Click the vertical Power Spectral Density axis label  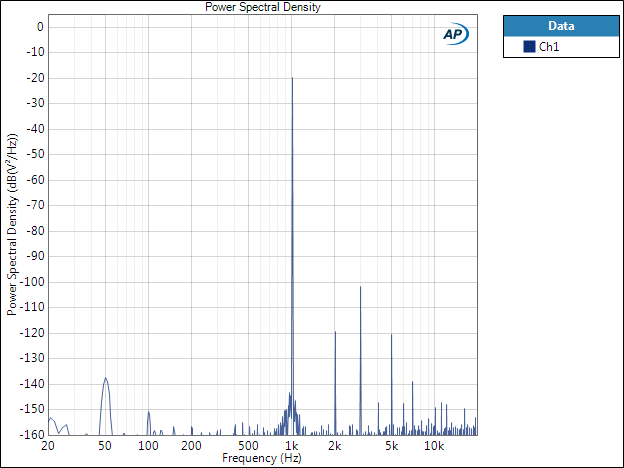pos(12,225)
